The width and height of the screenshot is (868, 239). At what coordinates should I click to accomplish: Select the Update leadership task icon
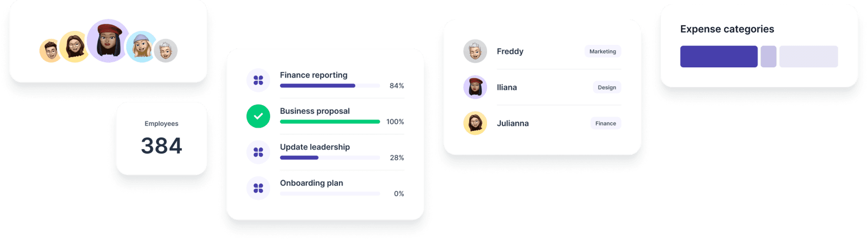pos(258,152)
